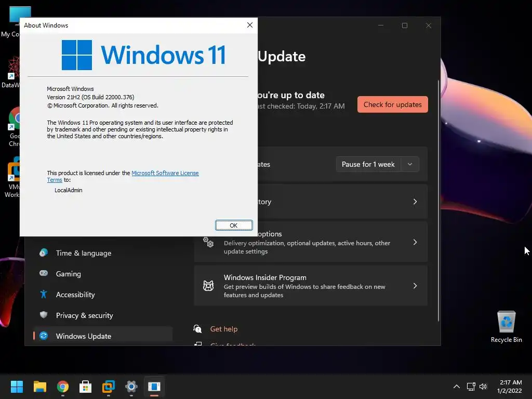Image resolution: width=532 pixels, height=399 pixels.
Task: Show hidden system tray icons
Action: coord(457,387)
